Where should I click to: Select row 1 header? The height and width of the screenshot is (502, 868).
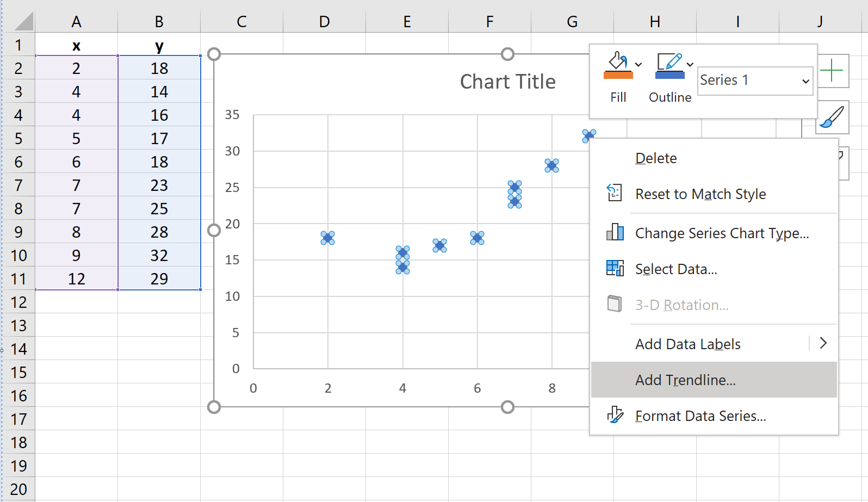(18, 45)
